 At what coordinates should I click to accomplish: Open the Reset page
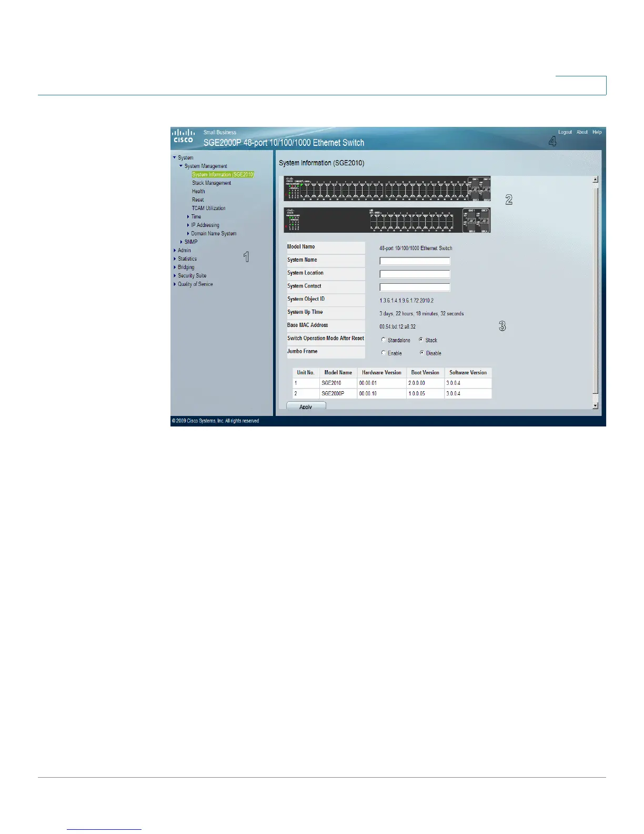[198, 200]
